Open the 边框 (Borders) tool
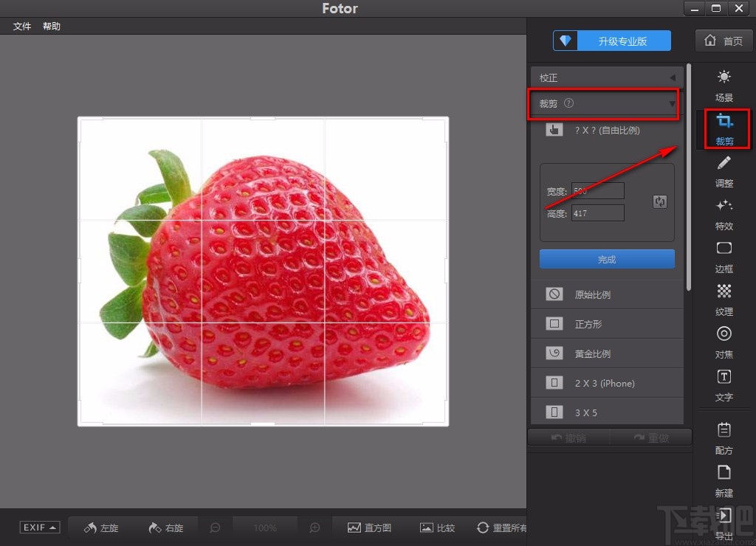Viewport: 756px width, 546px height. pos(724,256)
